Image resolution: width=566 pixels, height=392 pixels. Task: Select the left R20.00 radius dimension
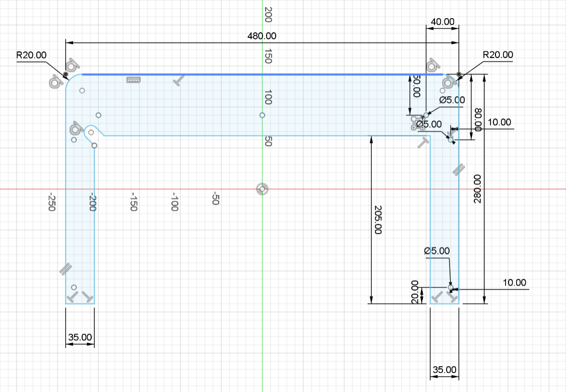[x=31, y=55]
